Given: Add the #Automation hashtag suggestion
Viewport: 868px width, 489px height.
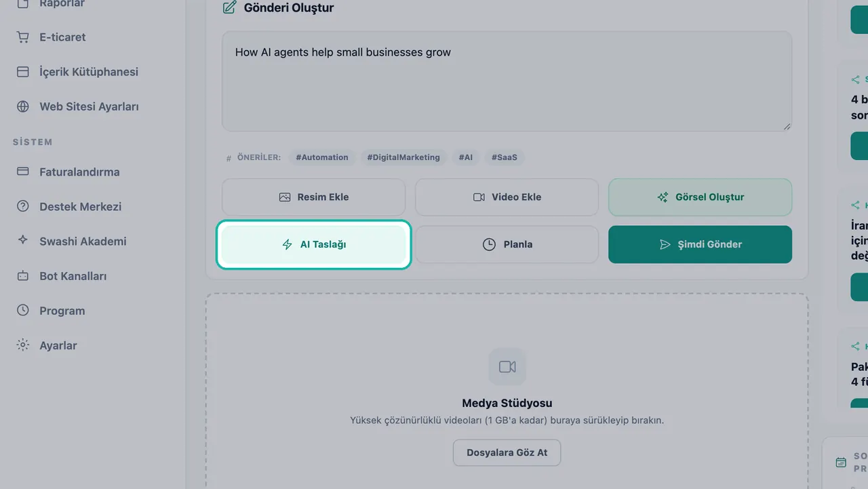Looking at the screenshot, I should pos(322,157).
